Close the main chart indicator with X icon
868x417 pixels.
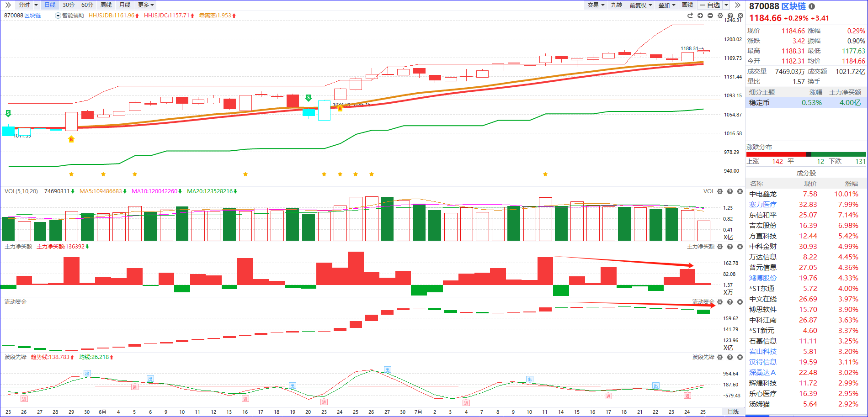tap(740, 16)
